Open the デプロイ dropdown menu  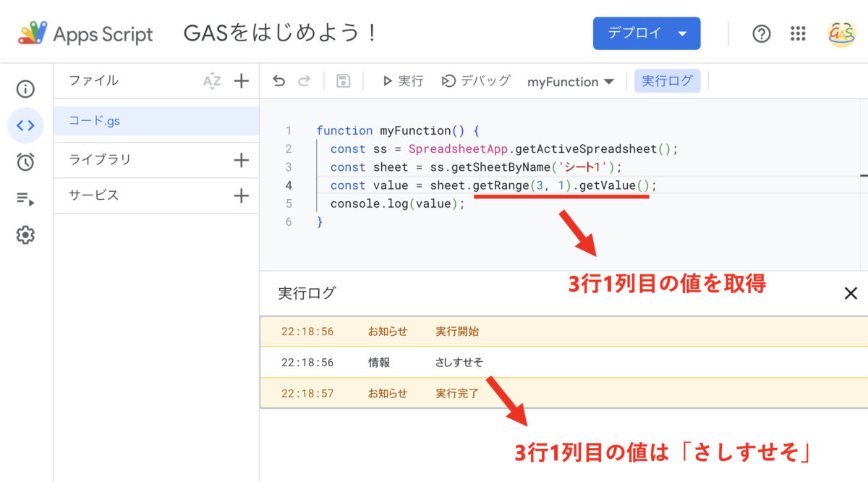click(x=646, y=33)
